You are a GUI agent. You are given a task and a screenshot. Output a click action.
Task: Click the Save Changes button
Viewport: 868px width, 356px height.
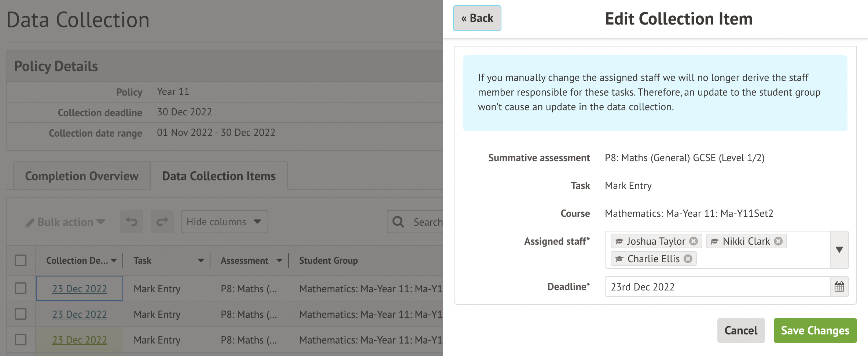pos(815,330)
